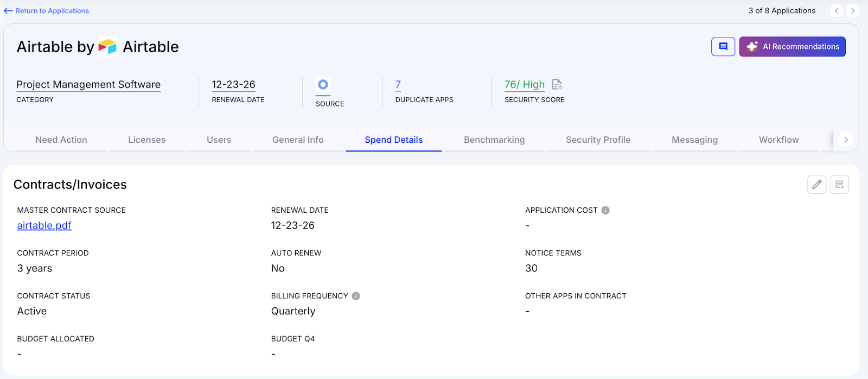Open the General Info tab

(x=298, y=140)
